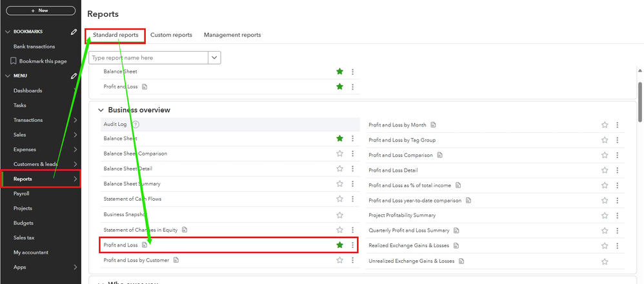Open more options for Quarterly Profit and Loss Summary
The width and height of the screenshot is (644, 284).
click(617, 230)
